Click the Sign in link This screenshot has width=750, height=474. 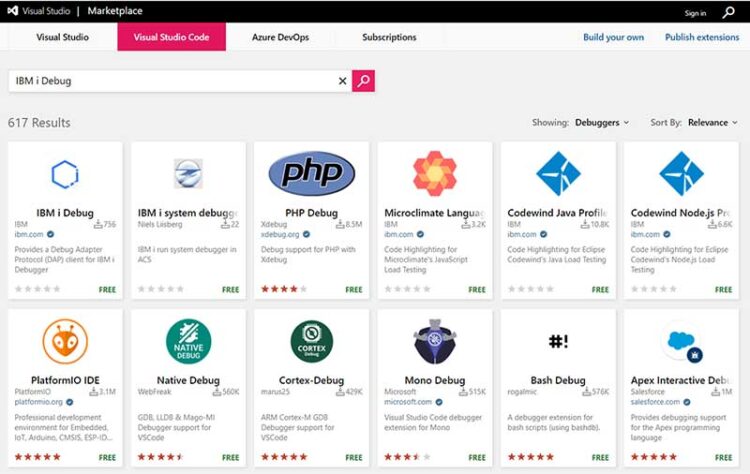coord(695,14)
